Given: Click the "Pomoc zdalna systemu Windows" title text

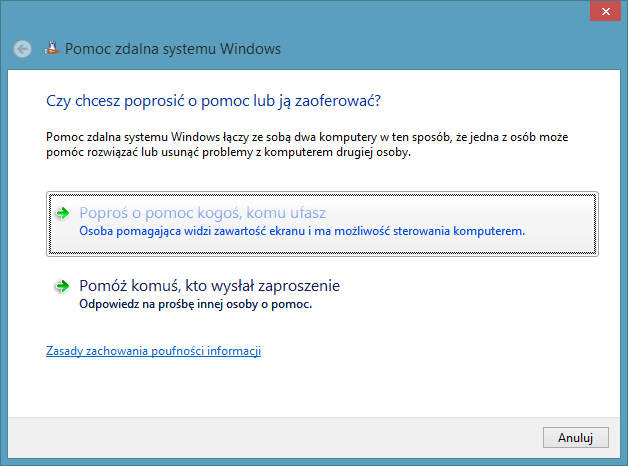Looking at the screenshot, I should click(x=173, y=48).
